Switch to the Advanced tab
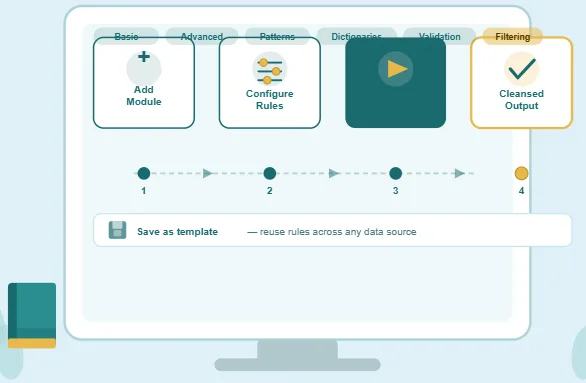The height and width of the screenshot is (383, 586). (202, 36)
